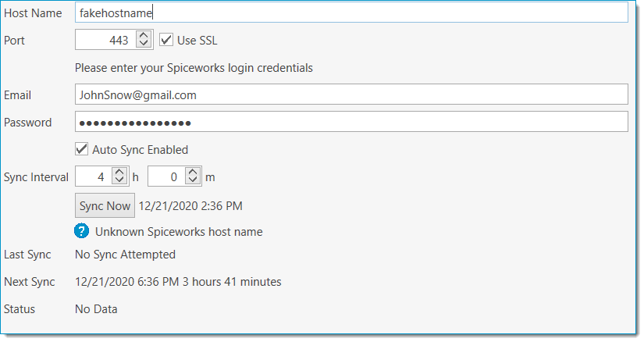Click the Port number value box
This screenshot has width=644, height=342.
(105, 40)
